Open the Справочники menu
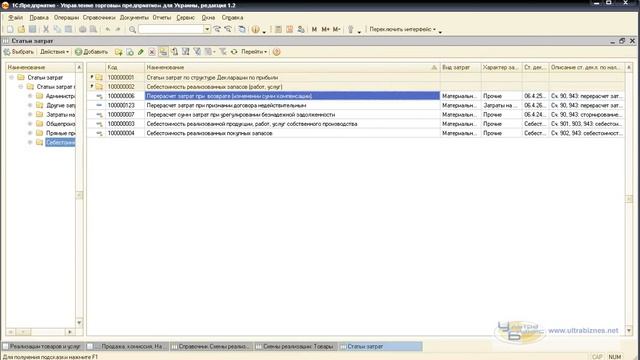 click(x=99, y=18)
